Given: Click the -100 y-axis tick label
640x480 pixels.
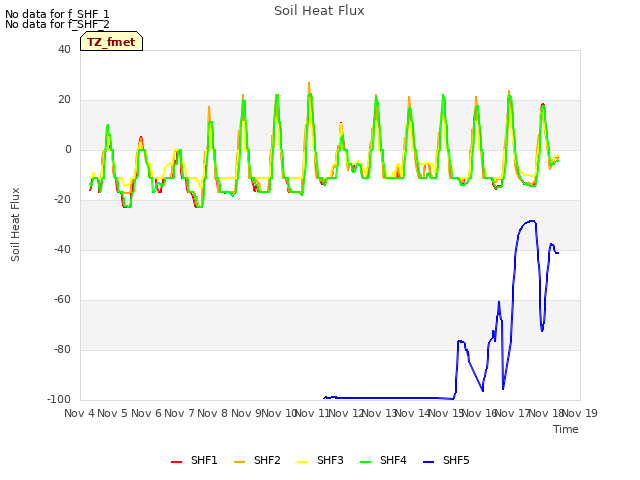Looking at the screenshot, I should (59, 399).
